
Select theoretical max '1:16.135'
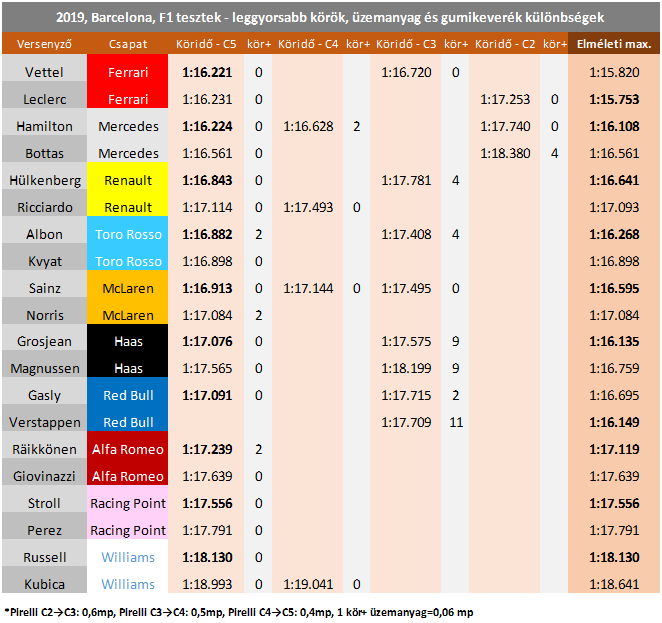[x=614, y=341]
